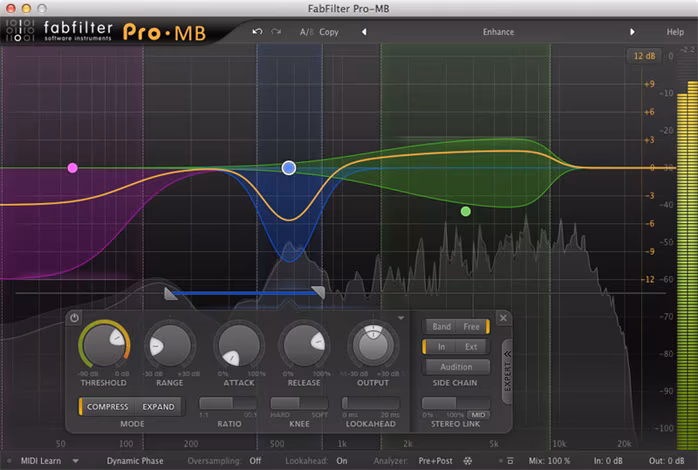Click the Release knob
Image resolution: width=698 pixels, height=470 pixels.
(304, 345)
